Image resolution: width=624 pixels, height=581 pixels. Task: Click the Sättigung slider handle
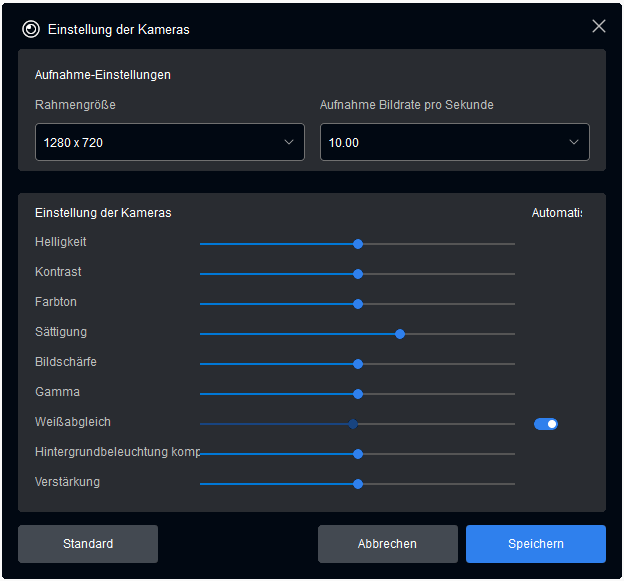(x=400, y=334)
